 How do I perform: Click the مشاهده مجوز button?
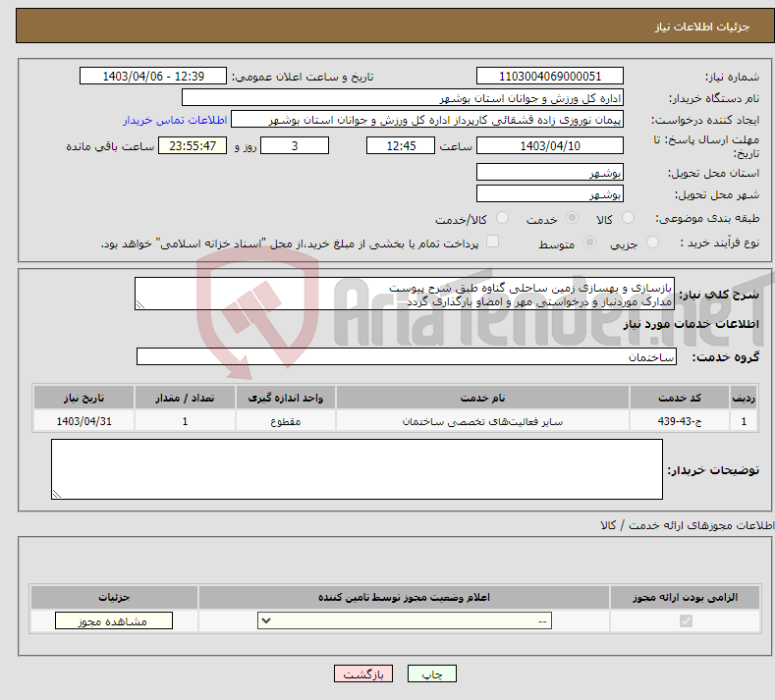click(x=114, y=620)
